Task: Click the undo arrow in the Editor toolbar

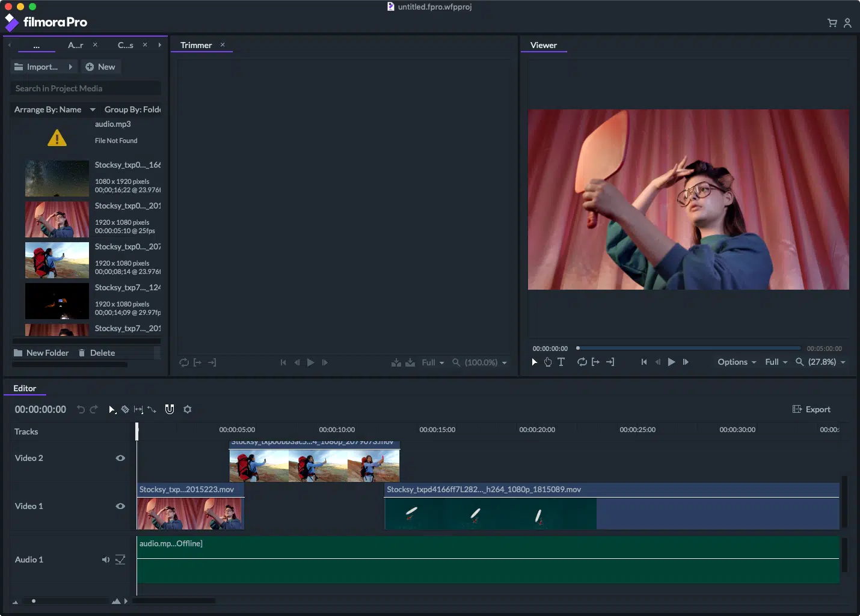Action: click(x=81, y=409)
